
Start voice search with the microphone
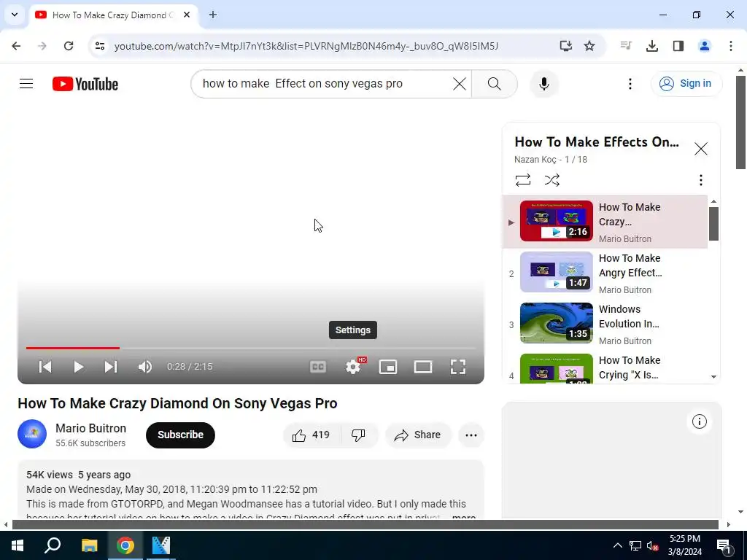coord(544,84)
